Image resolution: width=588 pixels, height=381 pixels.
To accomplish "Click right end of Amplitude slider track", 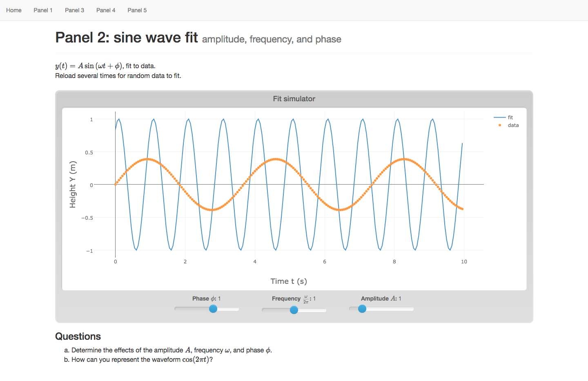I will tap(412, 309).
